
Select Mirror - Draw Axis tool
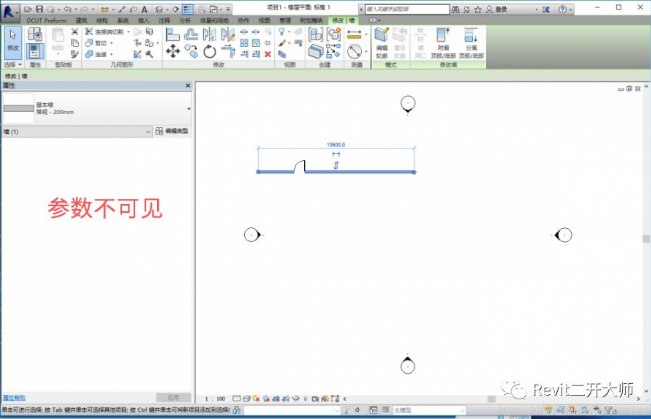[228, 34]
